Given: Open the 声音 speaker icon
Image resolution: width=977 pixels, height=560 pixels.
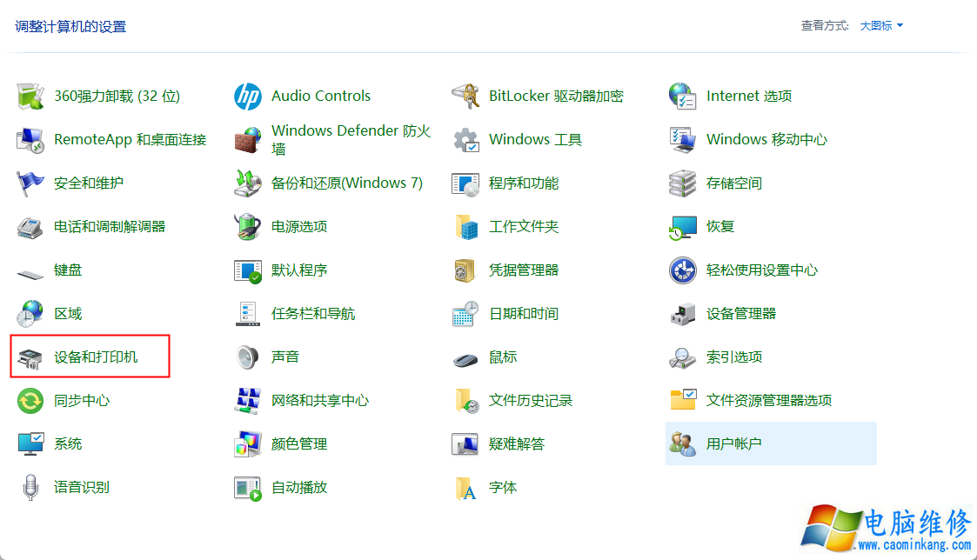Looking at the screenshot, I should coord(247,357).
